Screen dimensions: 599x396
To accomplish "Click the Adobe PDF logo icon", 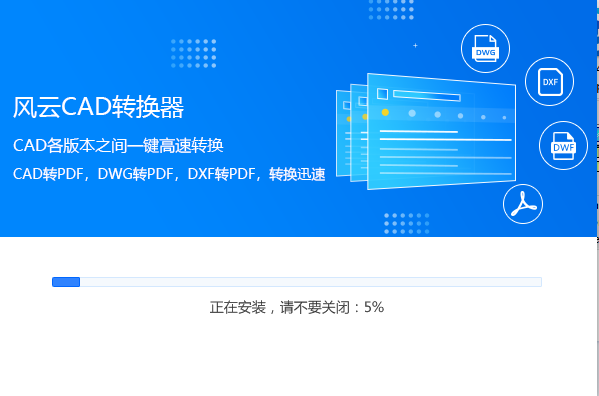I will pyautogui.click(x=523, y=204).
